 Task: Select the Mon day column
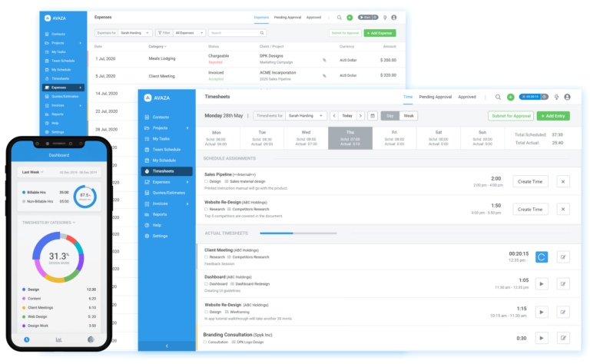[x=217, y=138]
